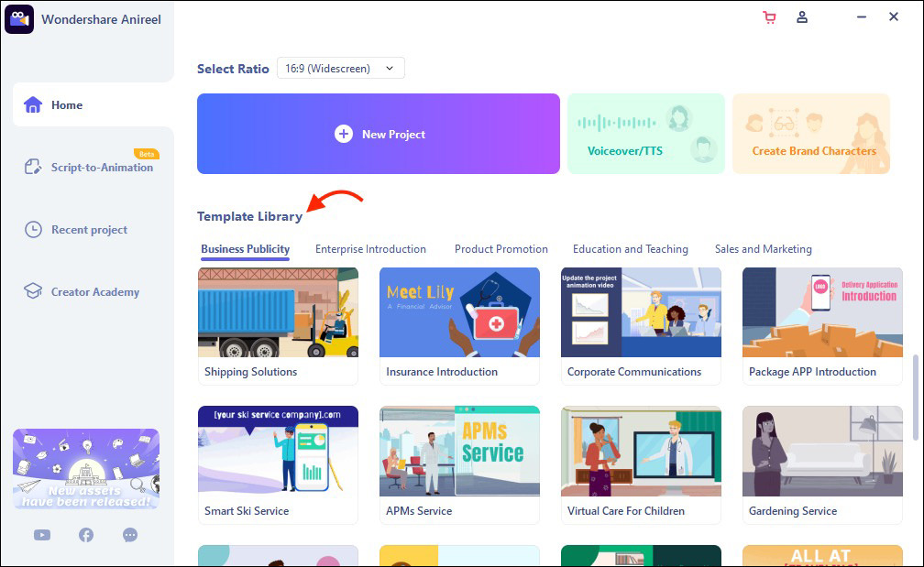Open the Voiceover/TTS card
Viewport: 924px width, 567px height.
click(646, 134)
